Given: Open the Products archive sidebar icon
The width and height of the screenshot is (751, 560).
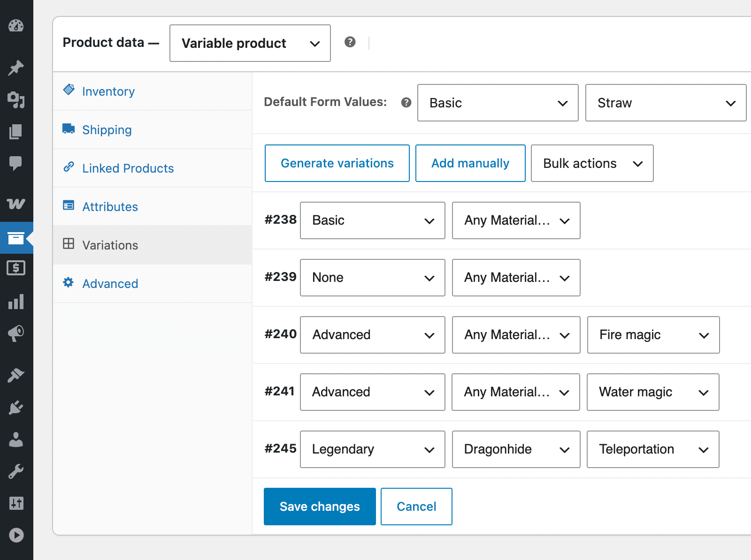Looking at the screenshot, I should pos(16,238).
